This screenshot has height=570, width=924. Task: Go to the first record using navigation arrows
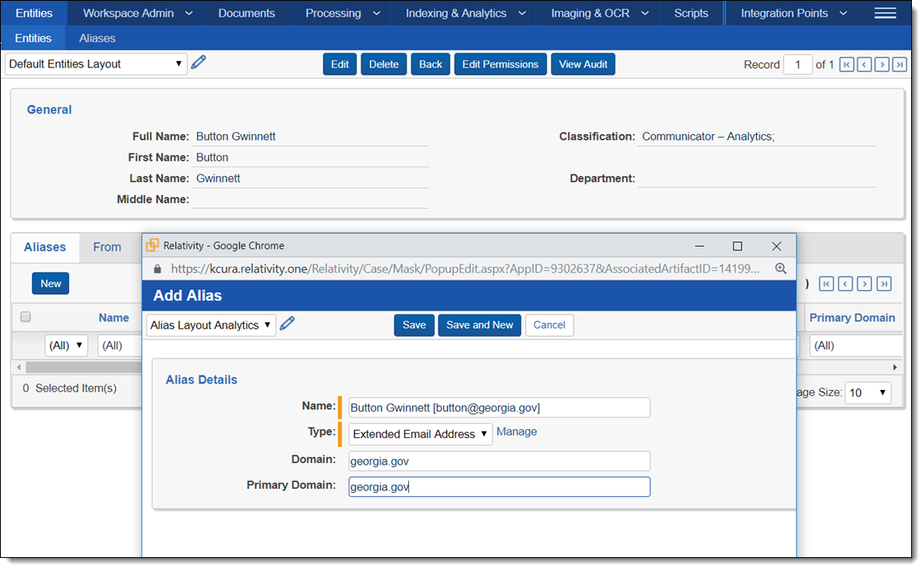click(846, 64)
